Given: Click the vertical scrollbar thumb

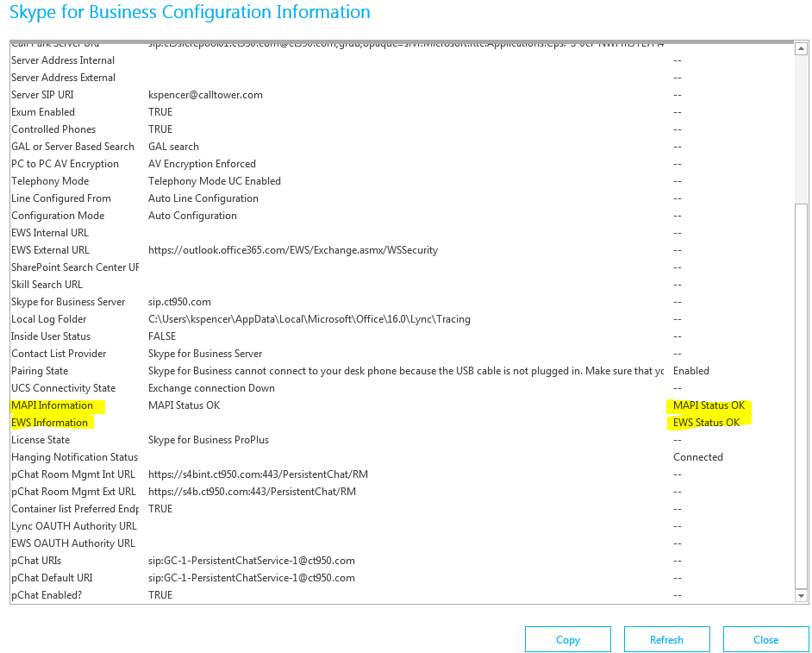Looking at the screenshot, I should pos(801,395).
